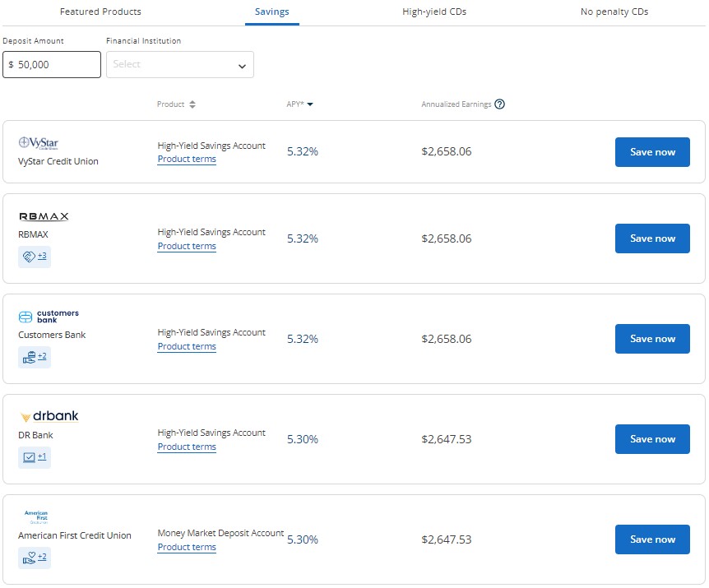709x588 pixels.
Task: Open American First Credit Union product terms
Action: pyautogui.click(x=187, y=548)
